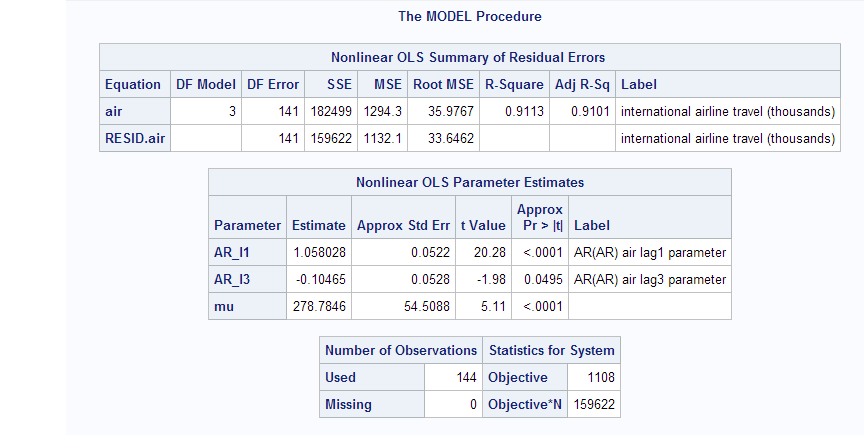
Task: Click the SSE value 182499
Action: [331, 111]
